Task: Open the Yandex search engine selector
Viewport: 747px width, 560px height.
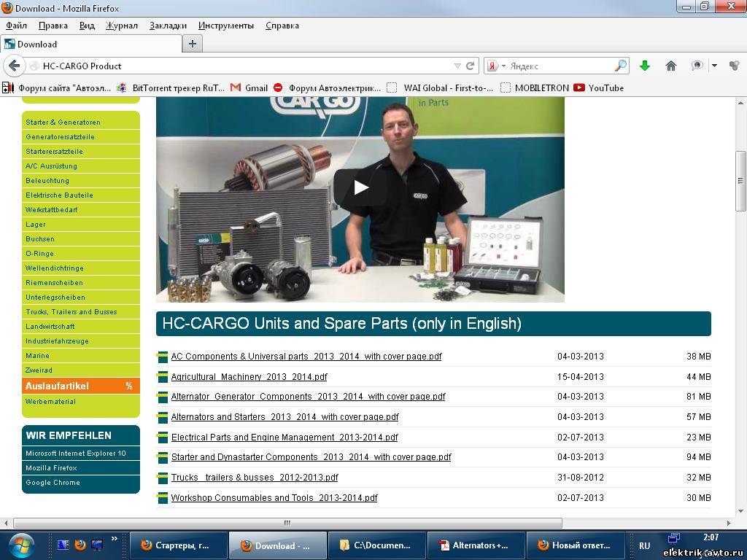Action: [495, 66]
